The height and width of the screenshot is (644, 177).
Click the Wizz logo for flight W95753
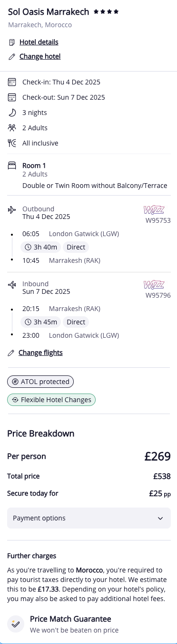[154, 209]
